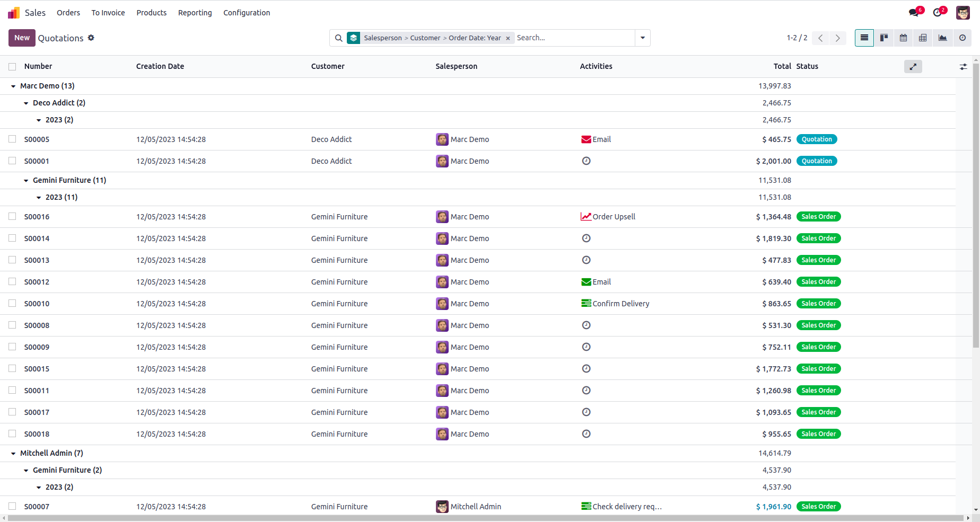Image resolution: width=980 pixels, height=522 pixels.
Task: Go to the previous page of records
Action: pyautogui.click(x=820, y=38)
